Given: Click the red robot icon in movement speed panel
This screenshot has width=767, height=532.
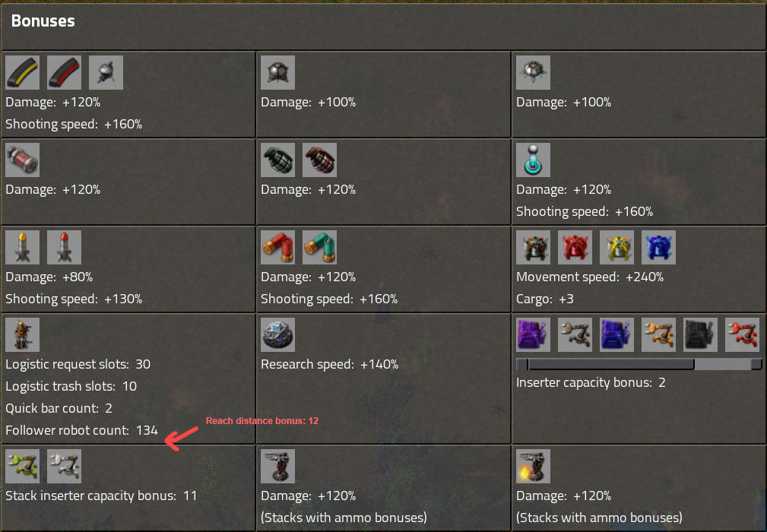Looking at the screenshot, I should (x=575, y=248).
